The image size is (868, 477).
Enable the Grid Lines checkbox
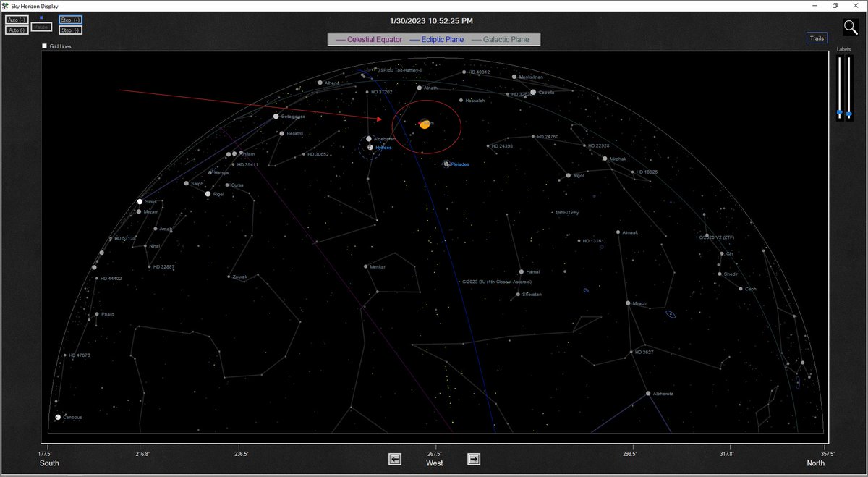click(x=44, y=46)
